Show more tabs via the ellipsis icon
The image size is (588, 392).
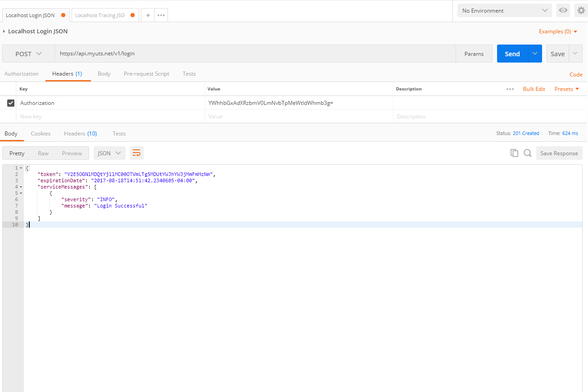click(161, 14)
